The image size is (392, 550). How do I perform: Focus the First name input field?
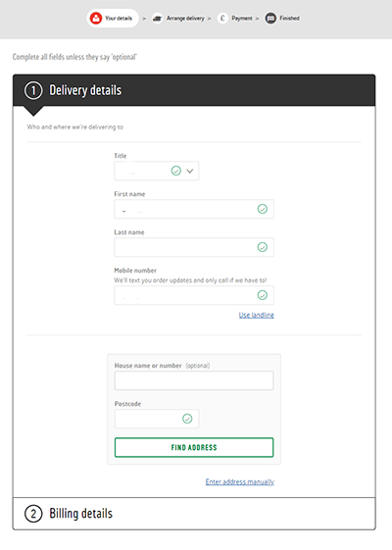194,209
